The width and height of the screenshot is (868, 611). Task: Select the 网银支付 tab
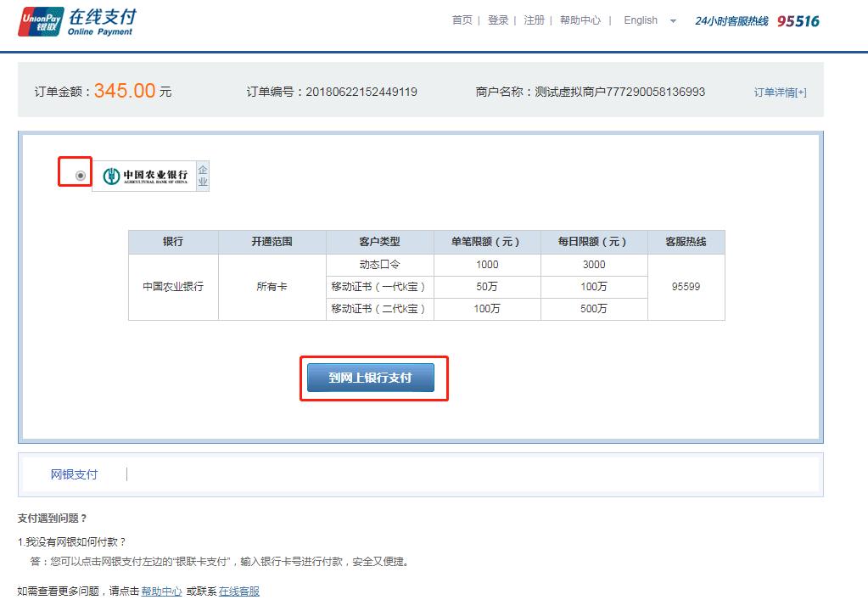pyautogui.click(x=74, y=474)
